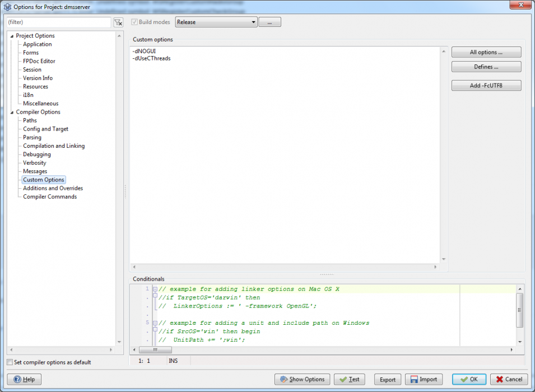The image size is (535, 392).
Task: Select Miscellaneous tree item
Action: pyautogui.click(x=40, y=104)
